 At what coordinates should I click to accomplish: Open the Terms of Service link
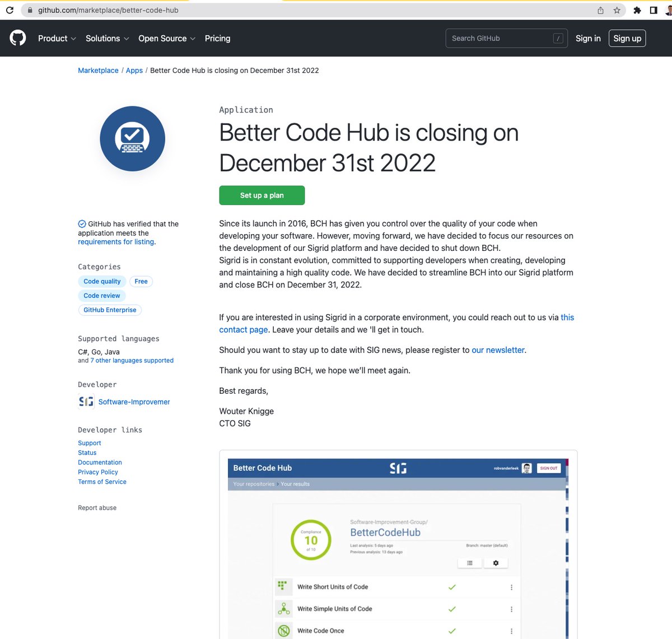tap(102, 482)
